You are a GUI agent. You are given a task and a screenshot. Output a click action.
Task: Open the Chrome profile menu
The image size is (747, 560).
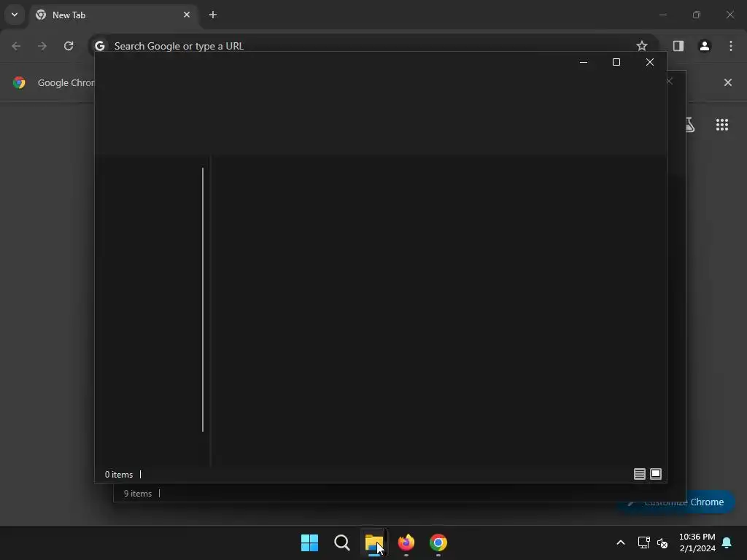click(x=705, y=46)
